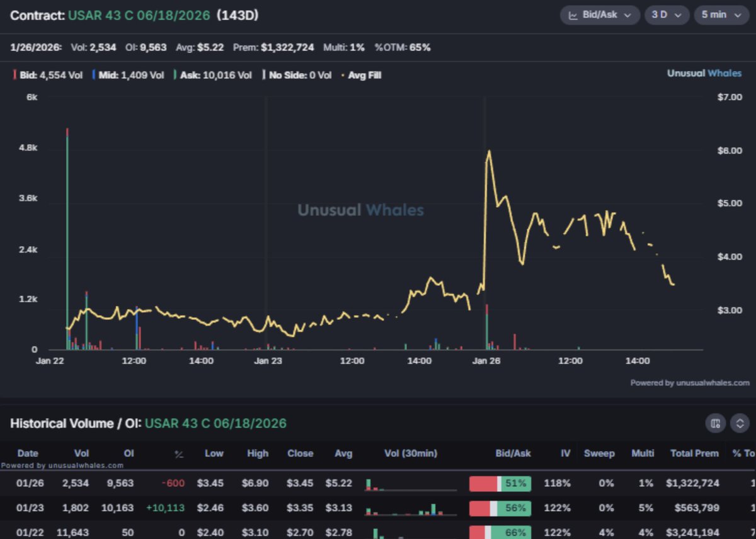Click the expand/collapse table arrows icon
This screenshot has height=539, width=756.
click(740, 423)
